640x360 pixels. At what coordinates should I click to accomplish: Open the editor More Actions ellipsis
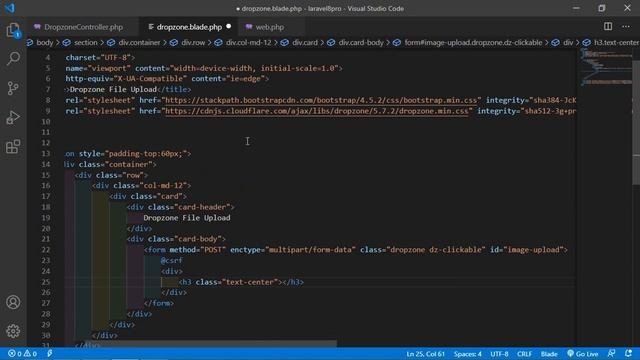coord(626,27)
